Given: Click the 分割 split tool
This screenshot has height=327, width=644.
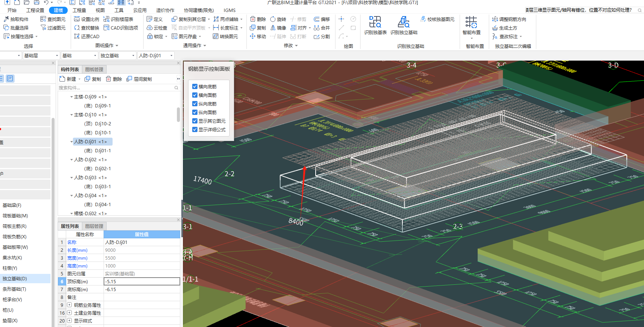Looking at the screenshot, I should 322,36.
